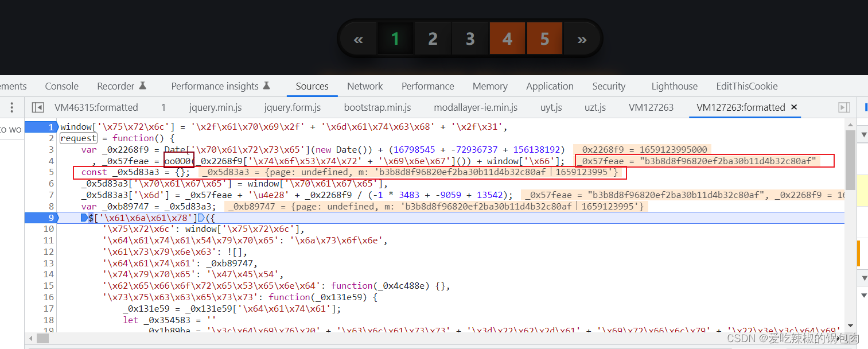Open the Security panel tab
This screenshot has height=349, width=868.
(x=609, y=86)
